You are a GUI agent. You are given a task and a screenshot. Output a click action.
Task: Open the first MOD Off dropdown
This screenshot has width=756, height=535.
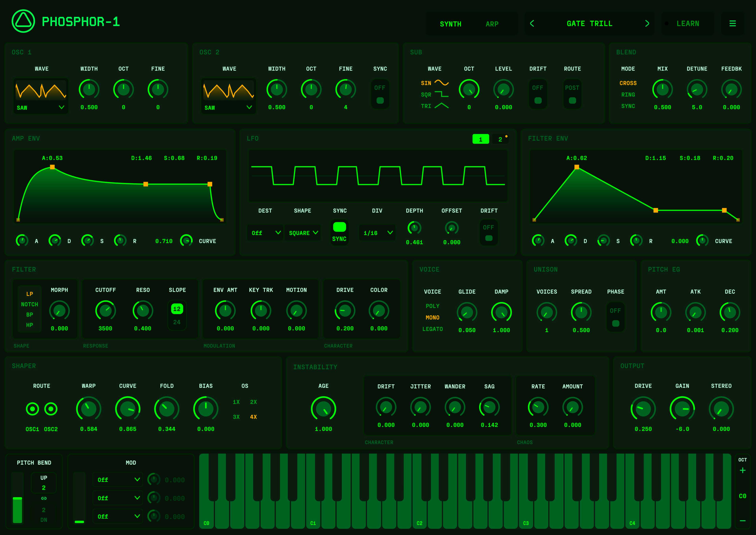tap(118, 480)
